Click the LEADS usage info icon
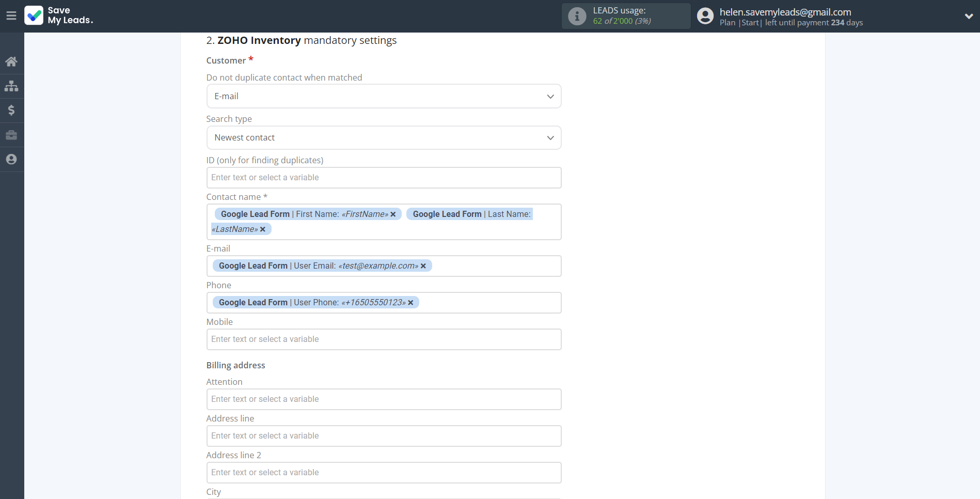Screen dimensions: 980x499 coord(577,16)
